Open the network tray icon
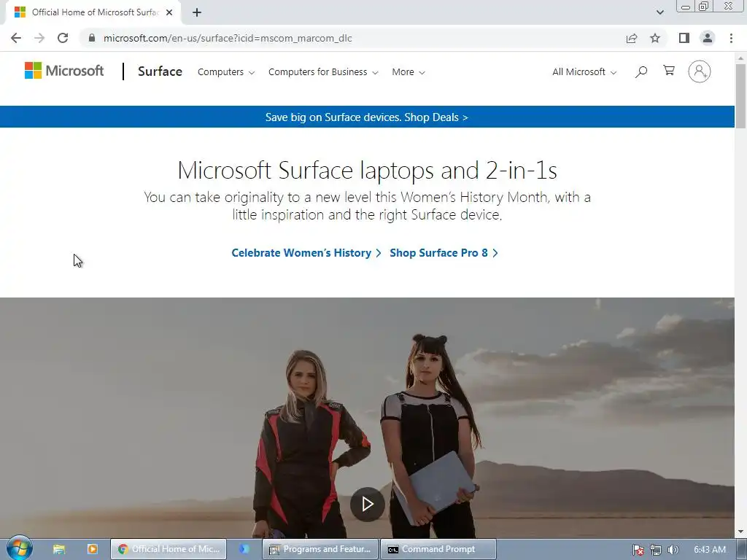Viewport: 747px width, 560px height. [x=656, y=550]
